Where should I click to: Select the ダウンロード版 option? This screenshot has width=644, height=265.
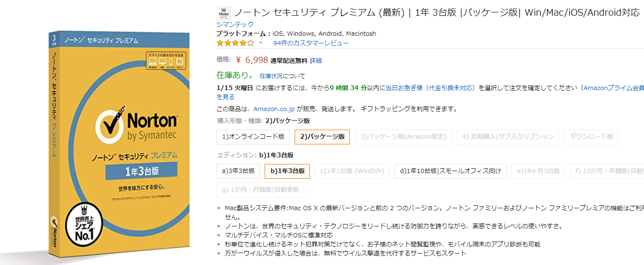[x=592, y=137]
